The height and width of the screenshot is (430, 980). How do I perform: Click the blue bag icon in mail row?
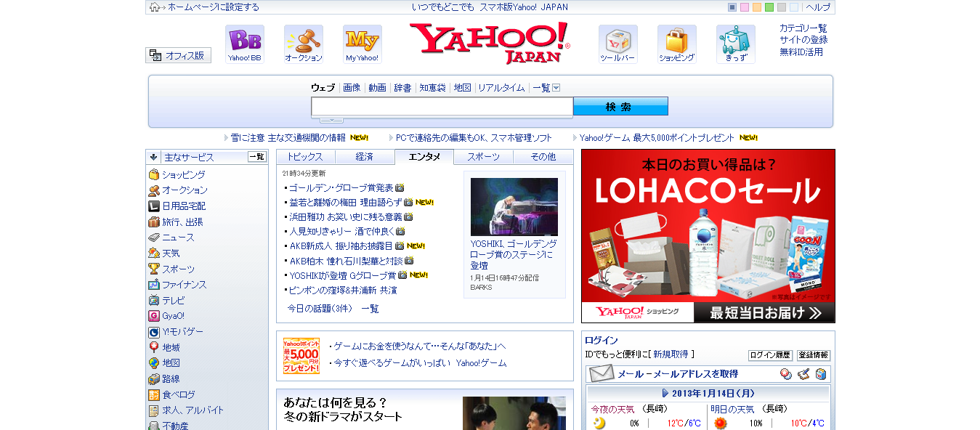coord(820,374)
